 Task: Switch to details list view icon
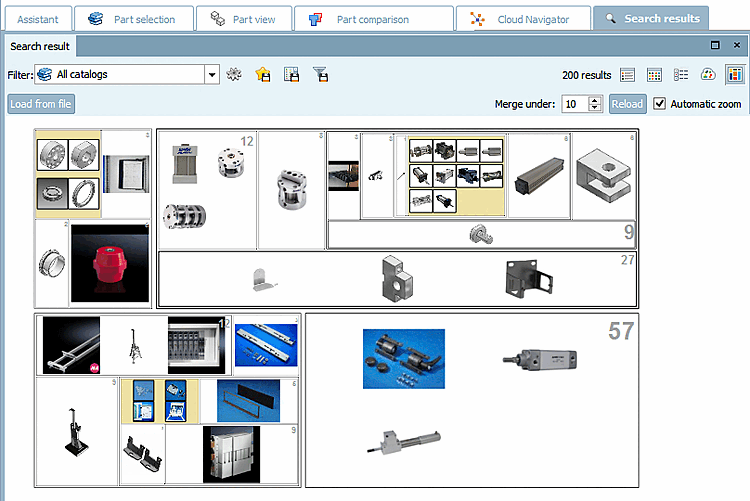pos(681,75)
